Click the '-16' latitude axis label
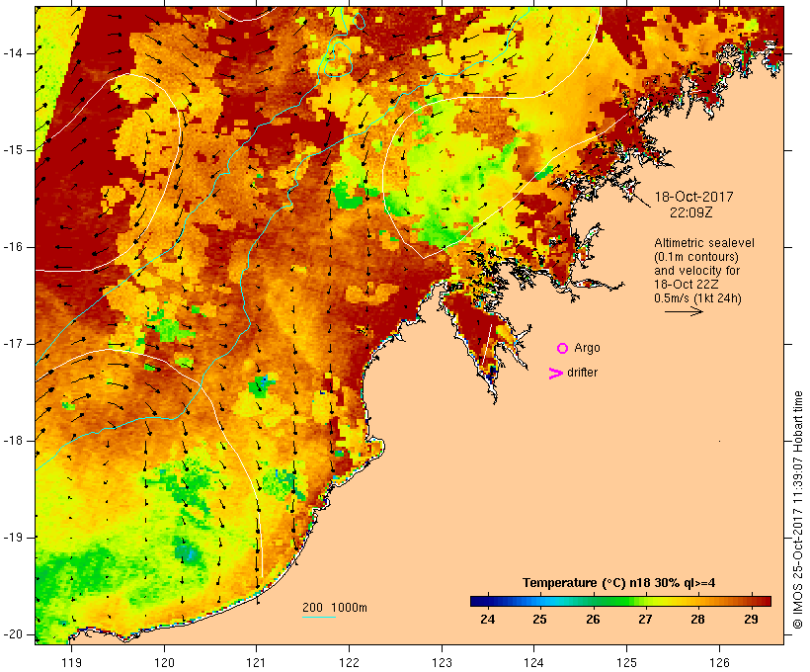The image size is (810, 672). pos(13,247)
